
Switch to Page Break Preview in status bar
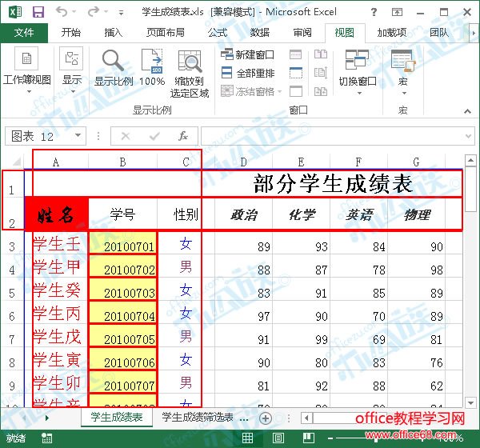[309, 438]
